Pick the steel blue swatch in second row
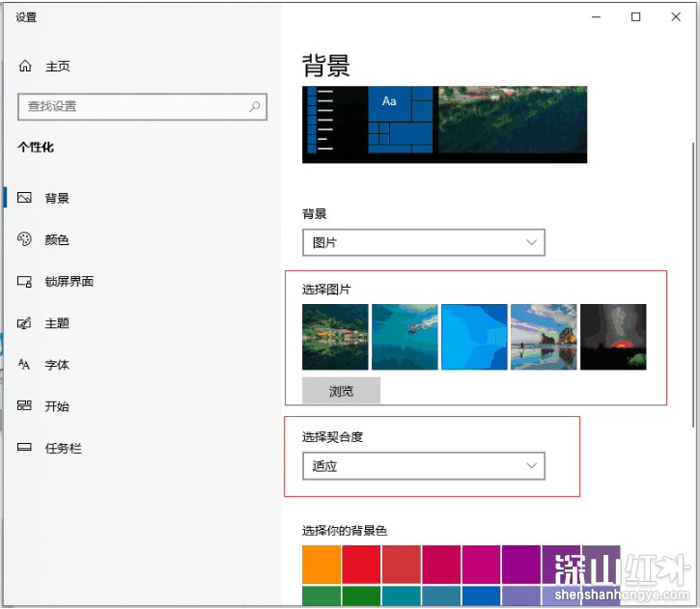 coord(441,595)
